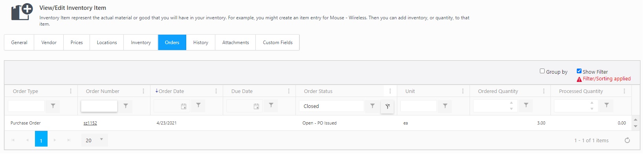Viewport: 644px width, 158px height.
Task: Clear the Order Status filter
Action: pos(387,106)
